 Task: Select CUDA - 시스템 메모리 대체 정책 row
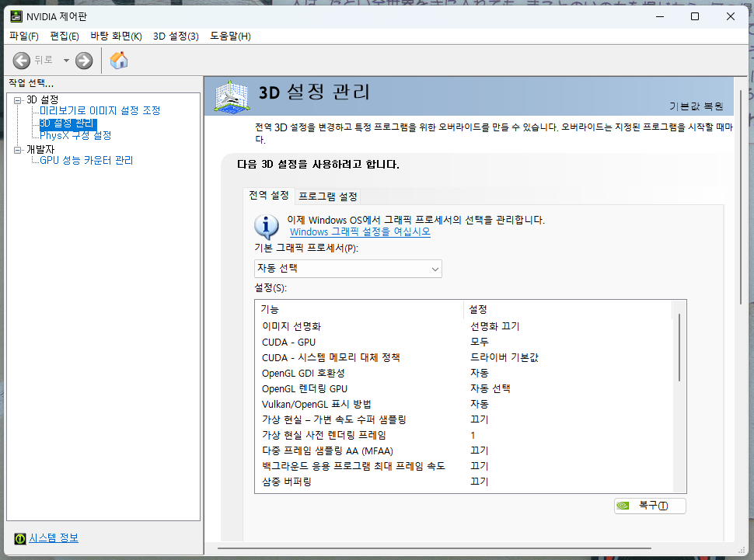tap(466, 357)
